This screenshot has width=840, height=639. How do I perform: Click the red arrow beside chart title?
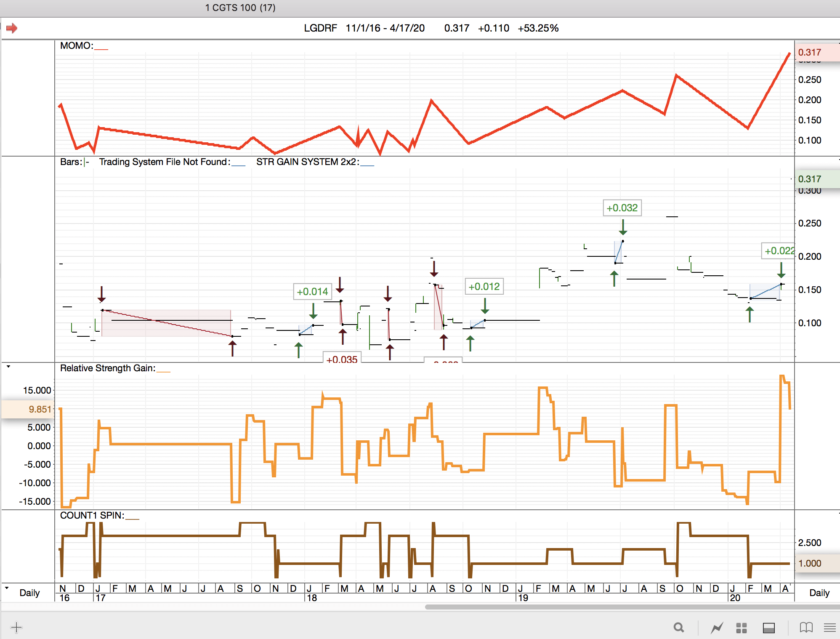pyautogui.click(x=12, y=28)
